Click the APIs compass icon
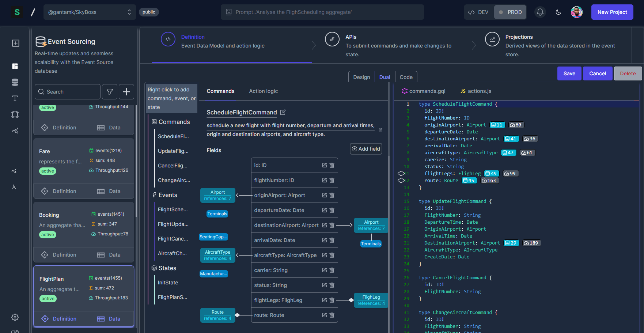 pyautogui.click(x=332, y=39)
